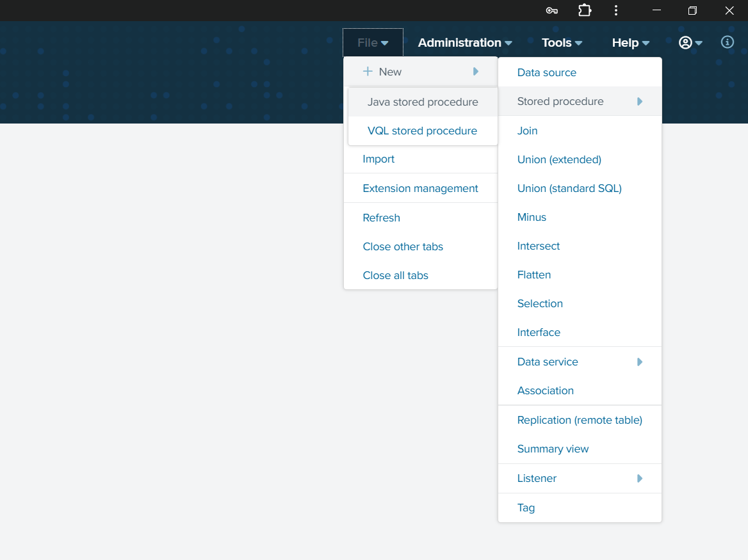Open the password key icon
This screenshot has width=748, height=560.
click(552, 10)
